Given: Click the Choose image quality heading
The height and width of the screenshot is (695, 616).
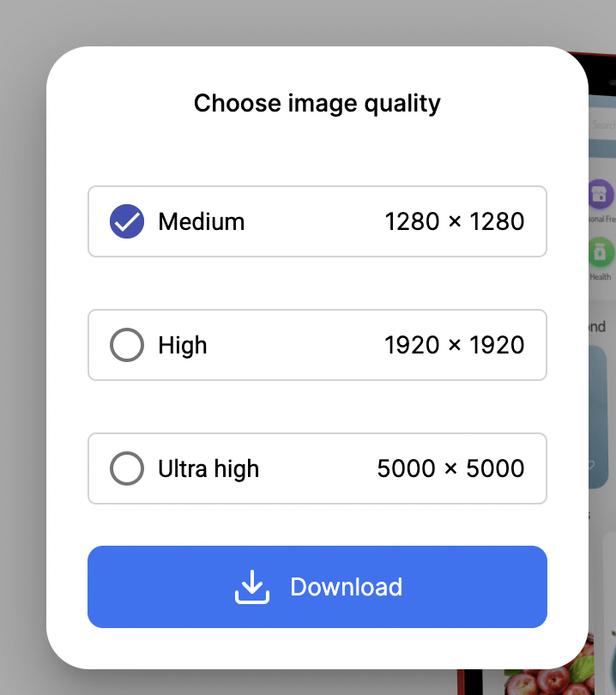Looking at the screenshot, I should click(317, 103).
